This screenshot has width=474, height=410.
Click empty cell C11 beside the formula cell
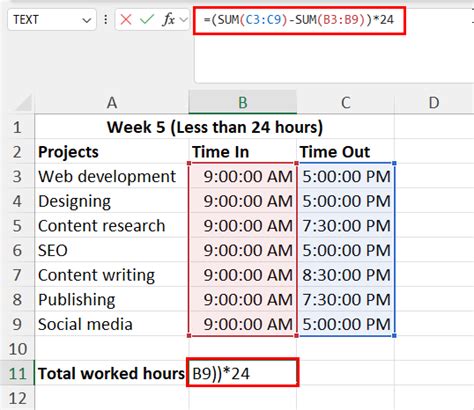[x=346, y=373]
